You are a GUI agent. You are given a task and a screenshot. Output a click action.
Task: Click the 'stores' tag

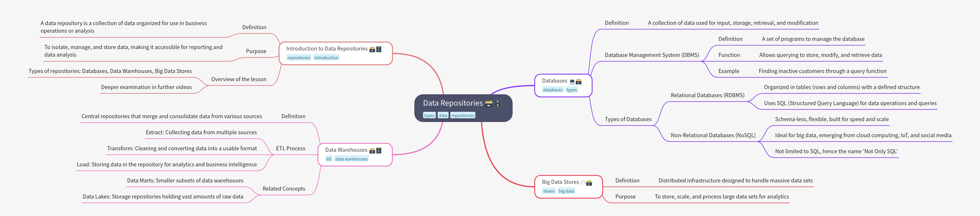[549, 191]
